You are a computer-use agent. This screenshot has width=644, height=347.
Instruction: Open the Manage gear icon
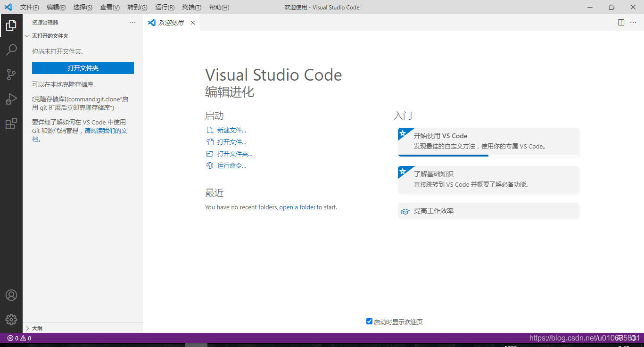point(11,319)
